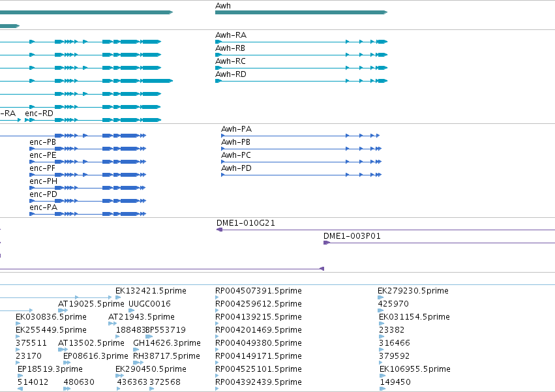Open the AT19025.5prime EST label
The image size is (555, 392).
pyautogui.click(x=91, y=304)
